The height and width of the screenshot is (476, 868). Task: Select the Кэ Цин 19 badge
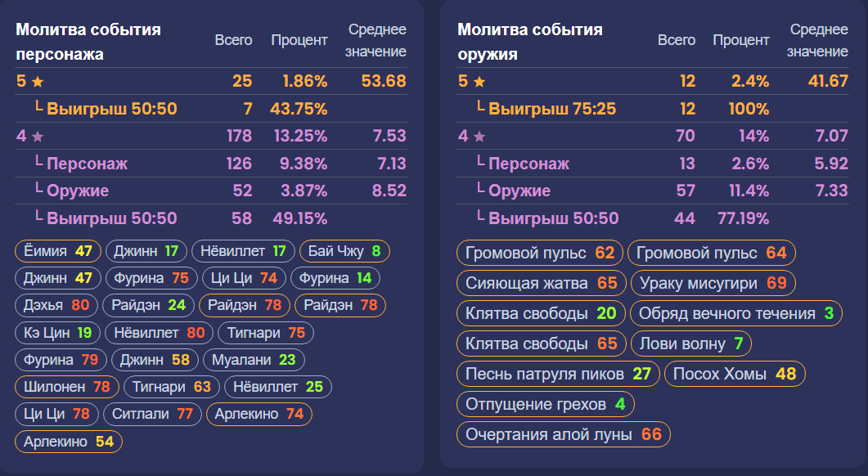(57, 333)
